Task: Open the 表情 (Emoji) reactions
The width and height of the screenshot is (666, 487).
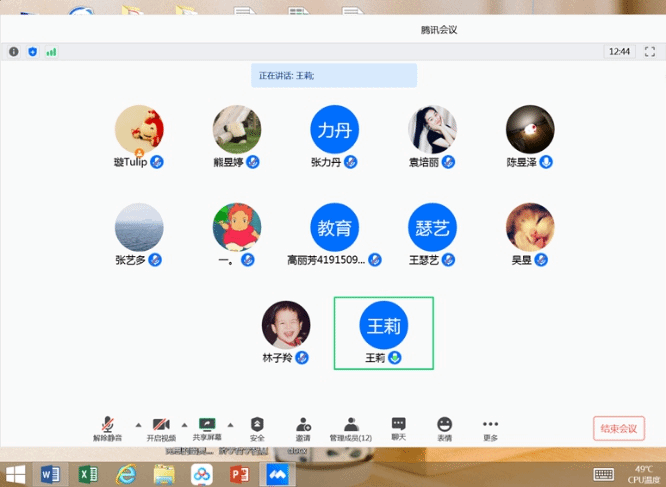Action: 444,426
